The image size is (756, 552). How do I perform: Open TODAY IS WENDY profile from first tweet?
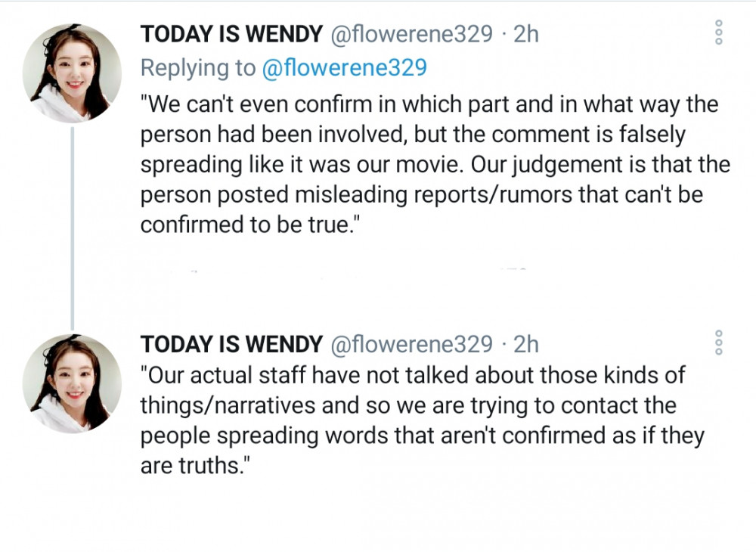(x=231, y=34)
